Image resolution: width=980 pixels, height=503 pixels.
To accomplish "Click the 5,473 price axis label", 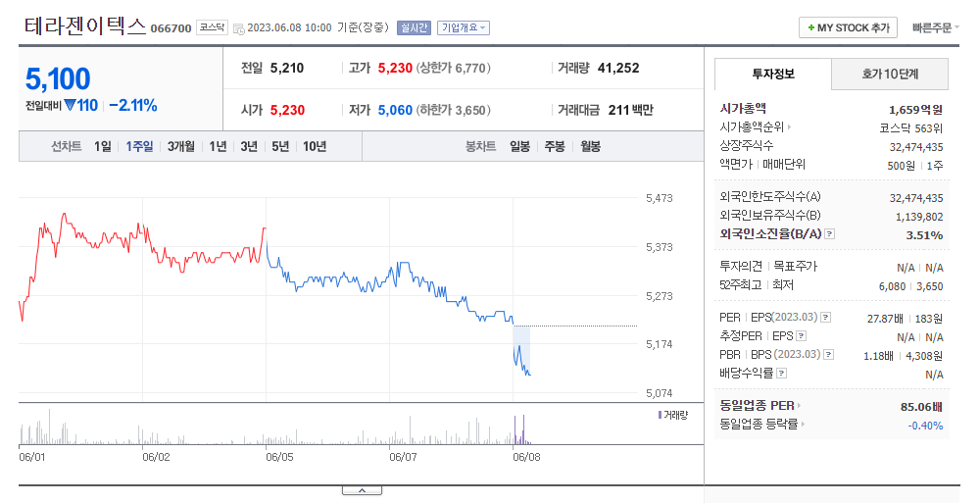I will tap(659, 198).
